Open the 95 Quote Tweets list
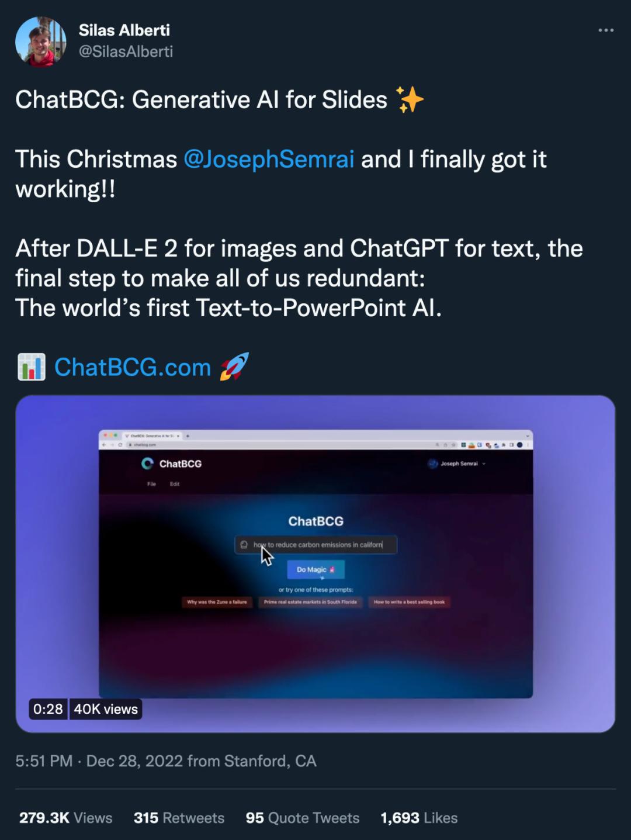Screen dimensions: 631x840 coord(303,818)
